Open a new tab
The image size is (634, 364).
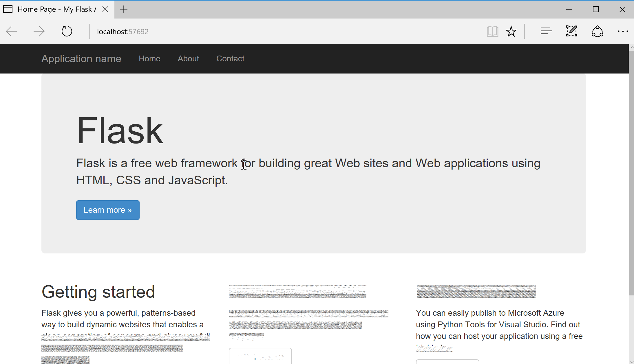point(124,9)
